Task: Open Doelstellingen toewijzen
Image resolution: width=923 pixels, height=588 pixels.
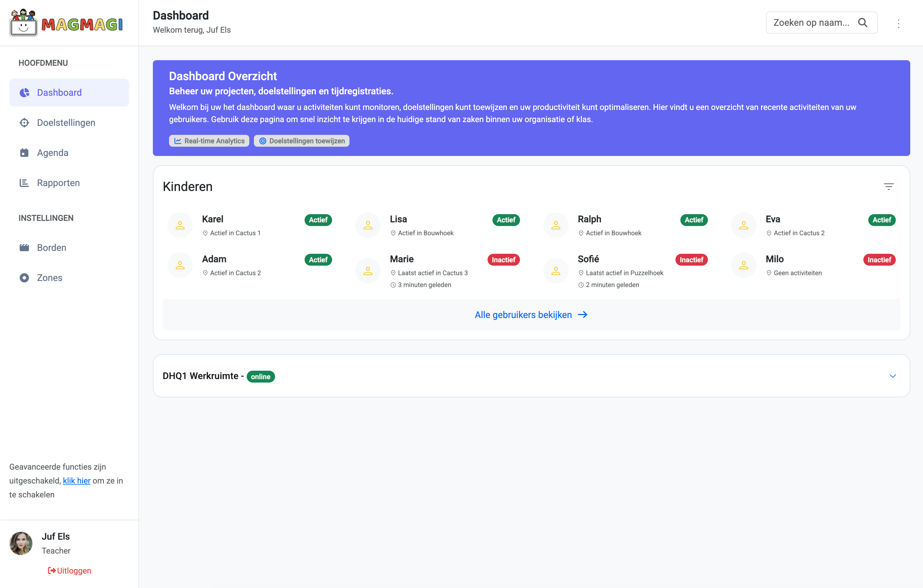Action: 301,141
